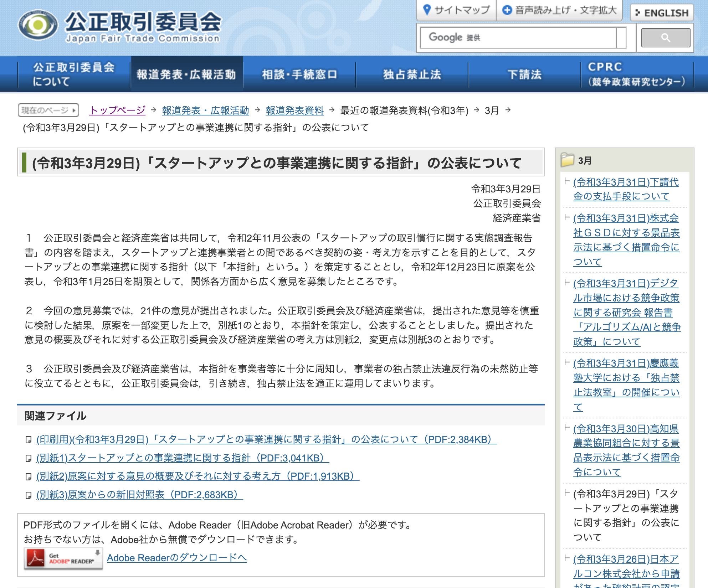Open (別紙2) 意見の概要 PDF:1,913KB link
Image resolution: width=708 pixels, height=588 pixels.
pyautogui.click(x=197, y=476)
